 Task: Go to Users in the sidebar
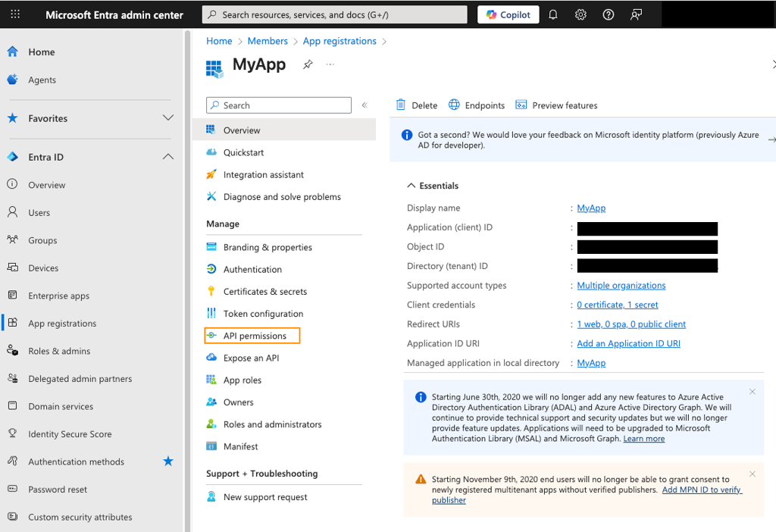pos(39,212)
